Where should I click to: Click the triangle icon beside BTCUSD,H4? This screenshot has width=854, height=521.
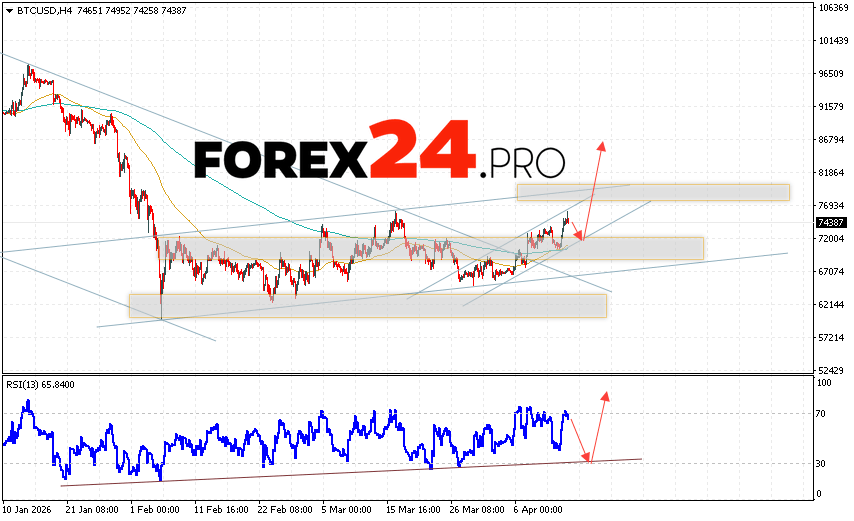(x=7, y=9)
